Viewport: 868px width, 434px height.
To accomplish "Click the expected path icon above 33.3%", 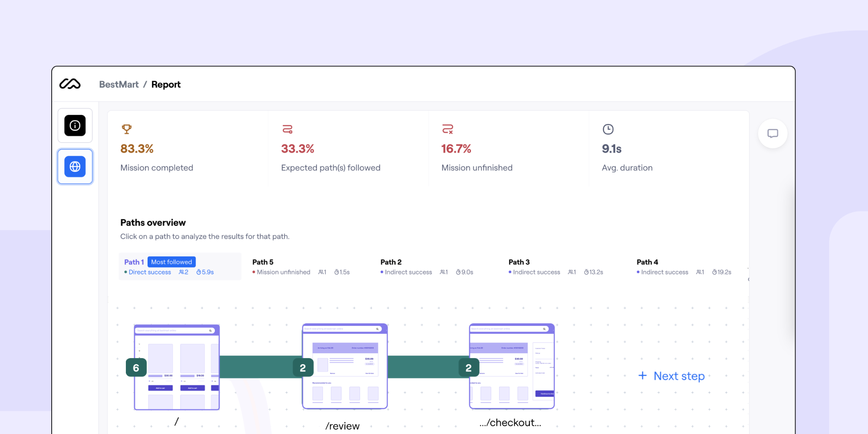I will click(x=287, y=129).
